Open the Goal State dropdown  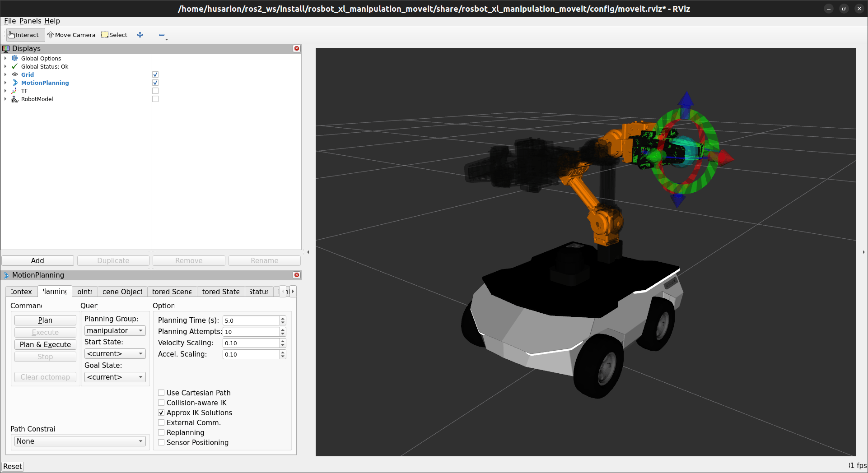click(115, 377)
